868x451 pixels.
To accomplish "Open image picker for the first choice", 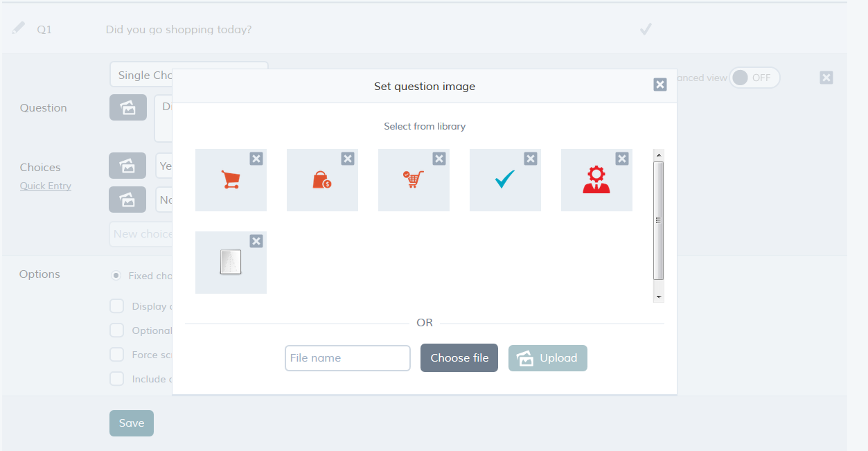I will pos(127,166).
